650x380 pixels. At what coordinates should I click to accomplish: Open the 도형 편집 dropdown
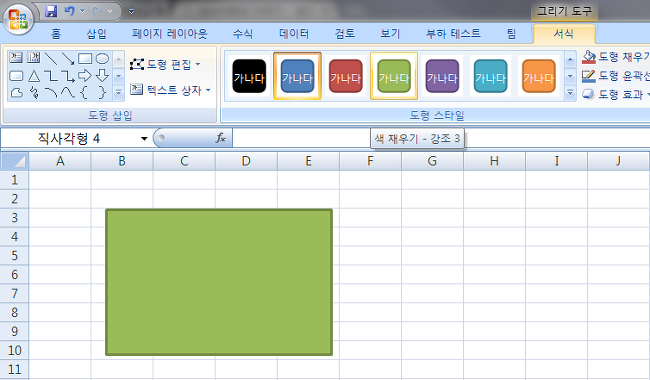pos(165,64)
